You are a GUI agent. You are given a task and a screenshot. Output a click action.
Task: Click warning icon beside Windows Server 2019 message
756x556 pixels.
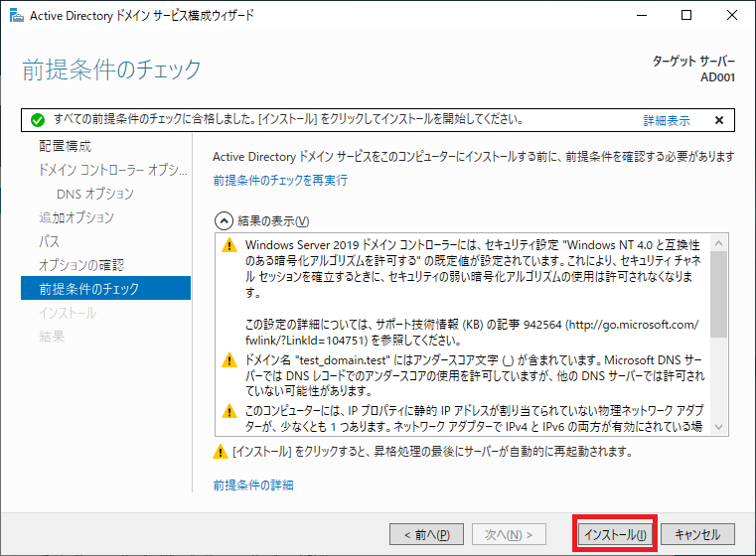(229, 245)
